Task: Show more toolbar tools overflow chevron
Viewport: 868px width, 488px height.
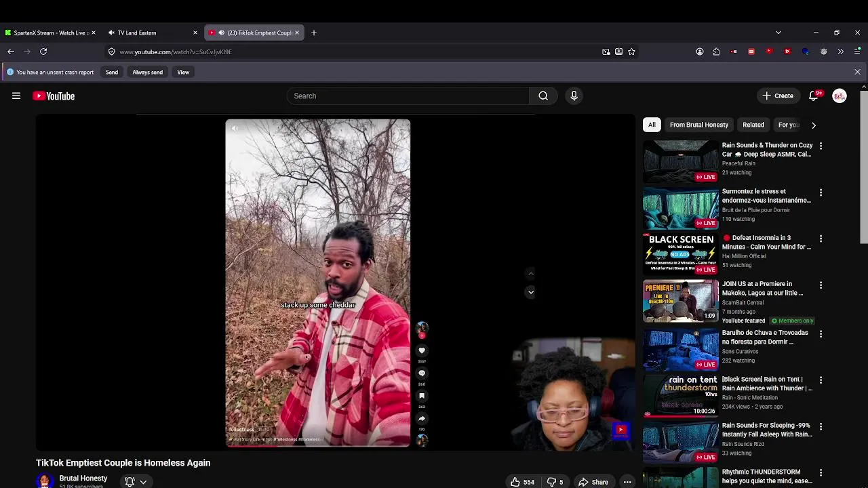Action: click(x=841, y=52)
